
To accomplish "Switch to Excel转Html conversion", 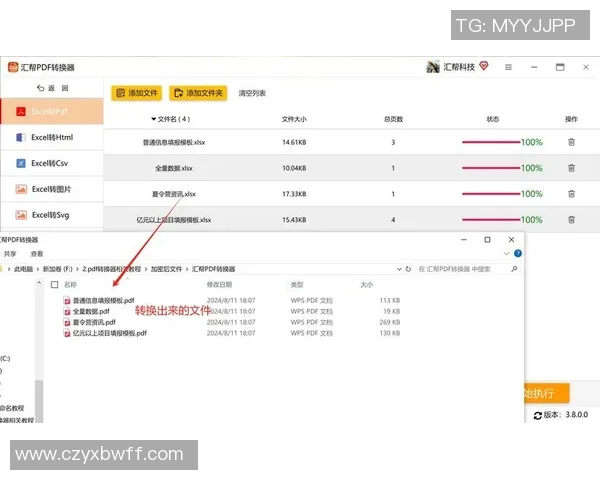I will pos(52,137).
